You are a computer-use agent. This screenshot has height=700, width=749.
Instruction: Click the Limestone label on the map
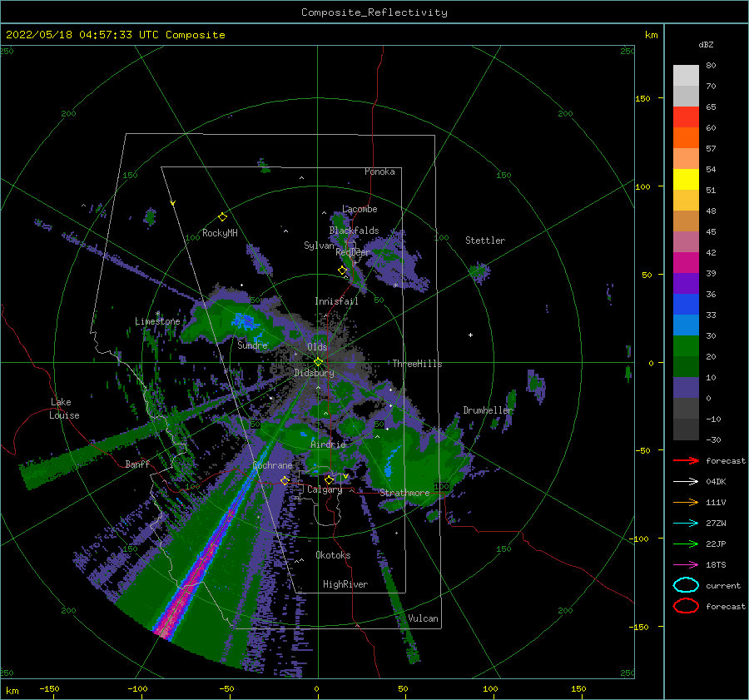coord(157,321)
